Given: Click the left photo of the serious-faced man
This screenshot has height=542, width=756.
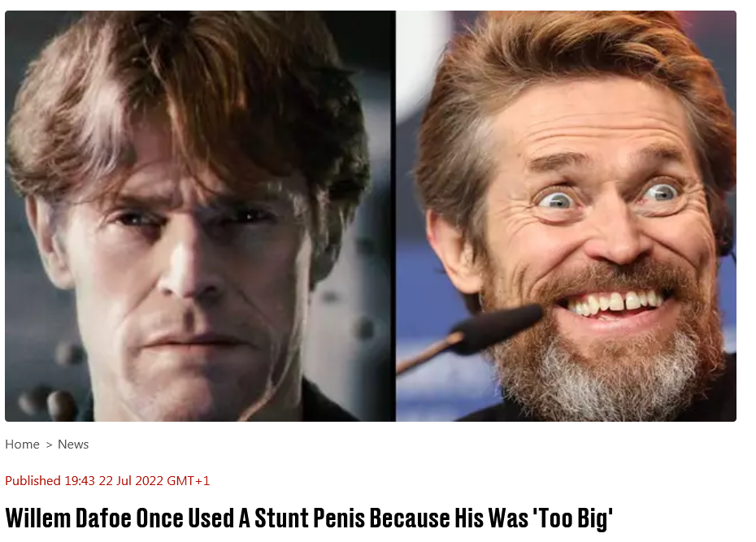Looking at the screenshot, I should [x=199, y=216].
